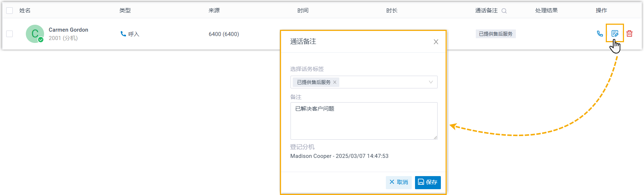Open the call tag selection box
Screen dimensions: 644x195
382,82
